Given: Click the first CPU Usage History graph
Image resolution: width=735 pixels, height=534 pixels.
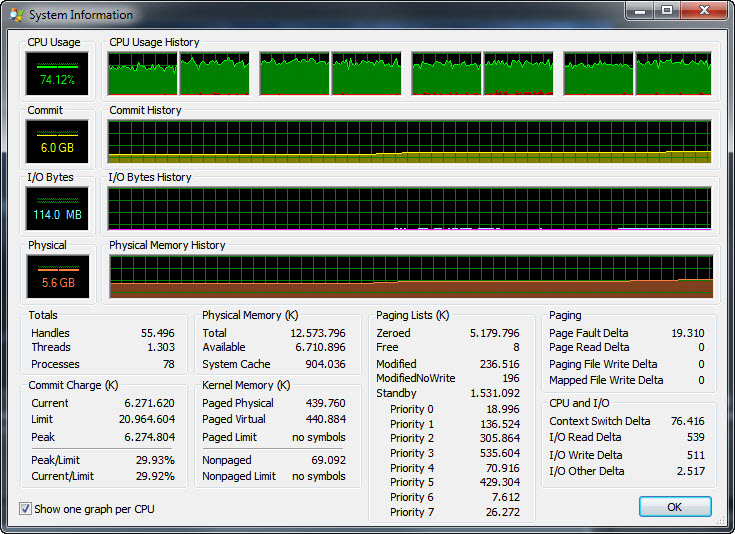Looking at the screenshot, I should (142, 73).
